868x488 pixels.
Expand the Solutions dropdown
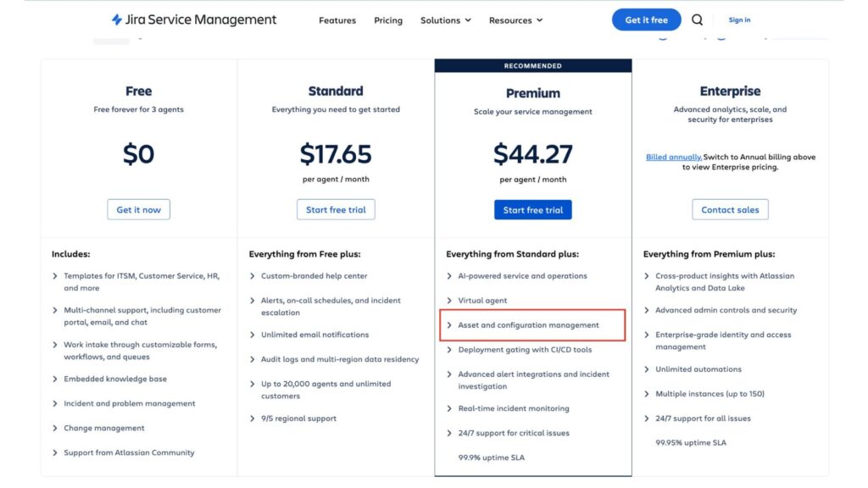445,19
